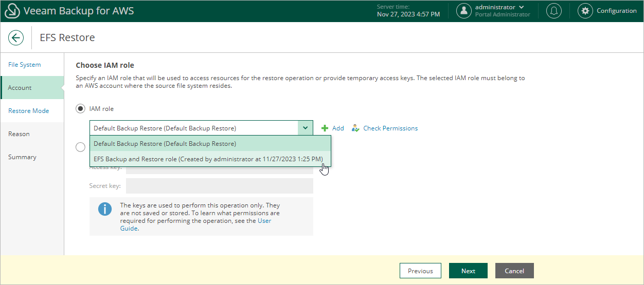The width and height of the screenshot is (644, 285).
Task: Expand the administrator account menu chevron
Action: (522, 7)
